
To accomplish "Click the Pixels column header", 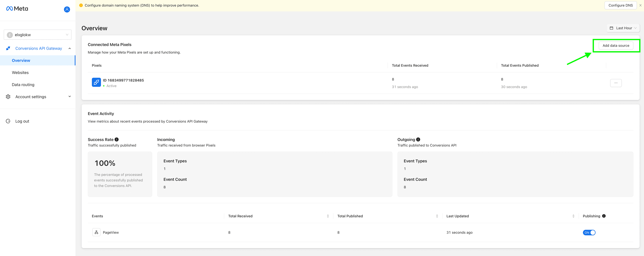I will (x=96, y=66).
